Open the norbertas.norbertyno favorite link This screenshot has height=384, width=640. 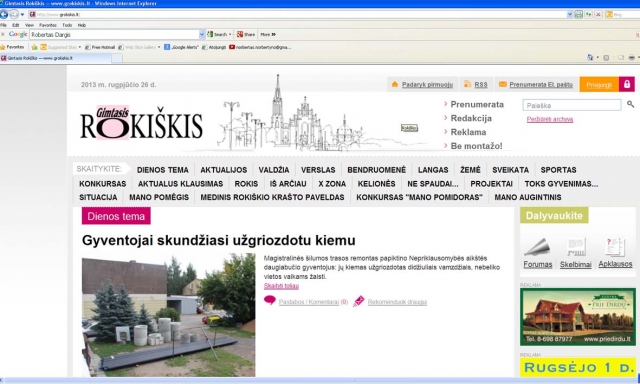point(260,47)
